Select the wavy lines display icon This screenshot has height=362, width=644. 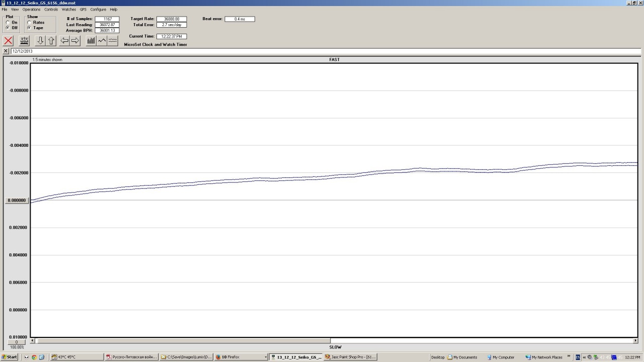coord(113,41)
